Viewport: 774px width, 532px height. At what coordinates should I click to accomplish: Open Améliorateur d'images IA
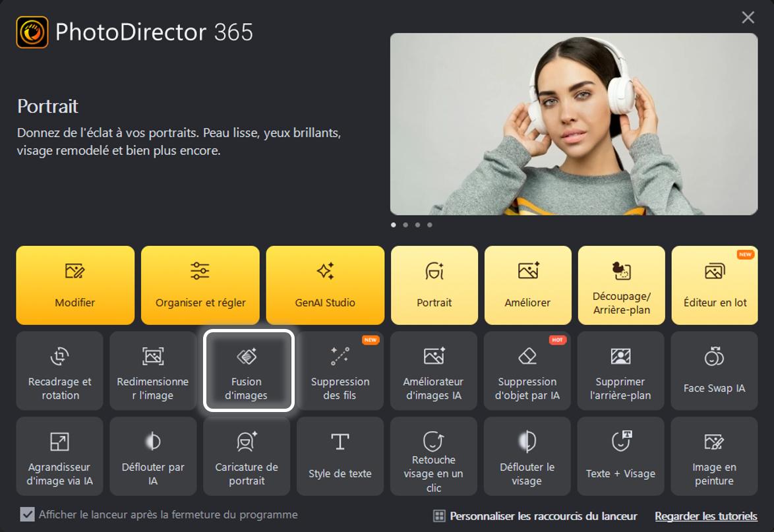click(x=433, y=370)
